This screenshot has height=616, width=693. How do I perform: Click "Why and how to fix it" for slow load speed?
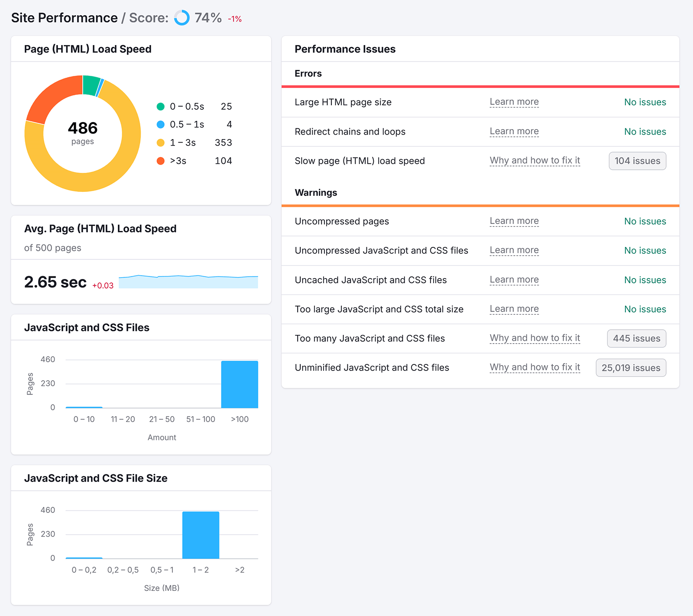(x=534, y=160)
